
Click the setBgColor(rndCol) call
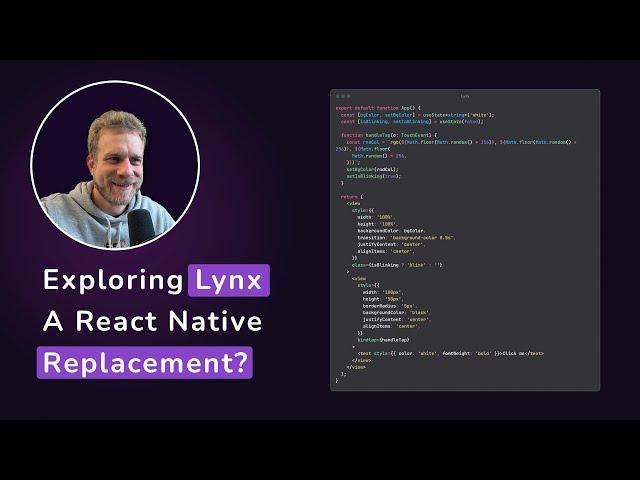click(372, 169)
